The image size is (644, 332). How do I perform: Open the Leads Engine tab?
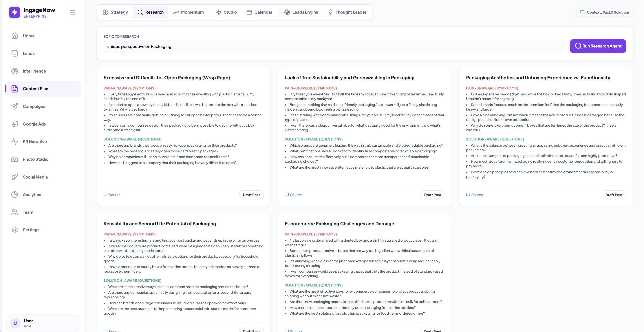tap(301, 12)
